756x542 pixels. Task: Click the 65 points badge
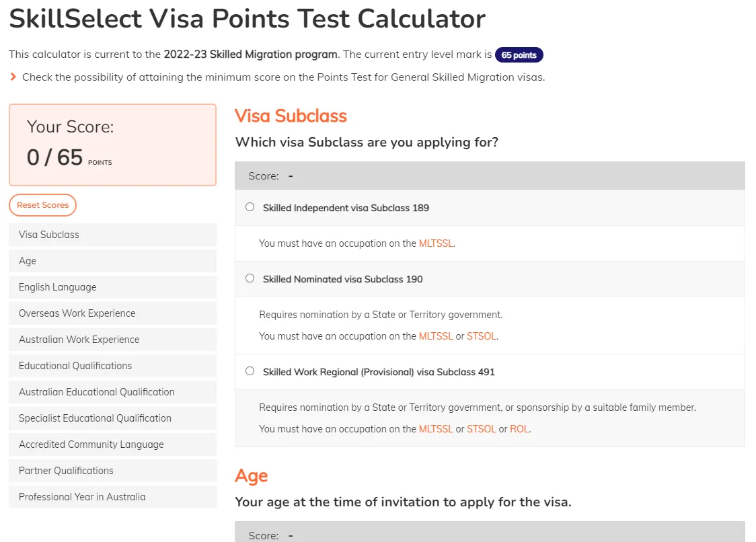519,55
